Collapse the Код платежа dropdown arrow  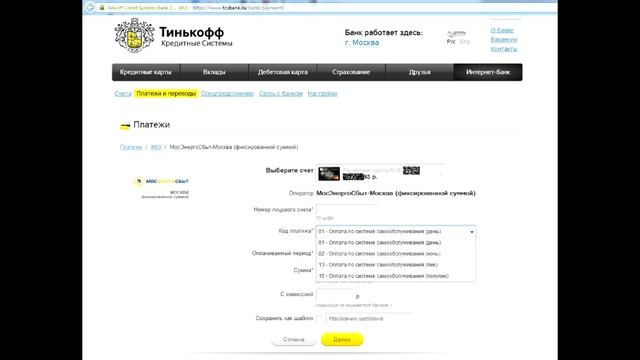471,232
